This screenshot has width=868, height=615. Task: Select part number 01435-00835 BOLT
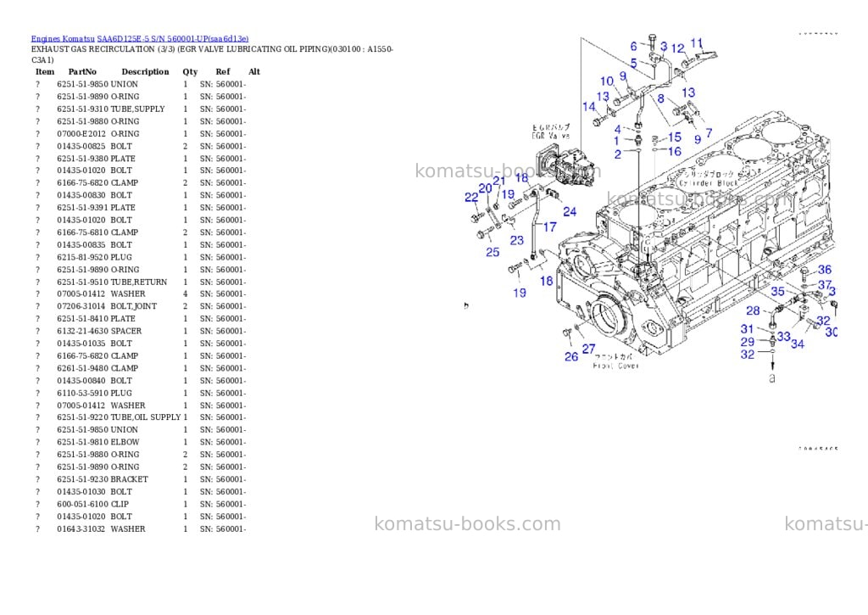(95, 245)
